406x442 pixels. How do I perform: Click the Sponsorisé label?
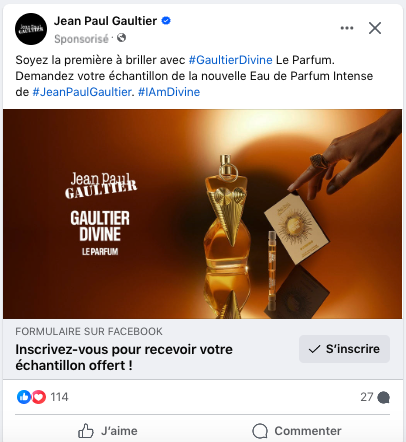[x=81, y=39]
